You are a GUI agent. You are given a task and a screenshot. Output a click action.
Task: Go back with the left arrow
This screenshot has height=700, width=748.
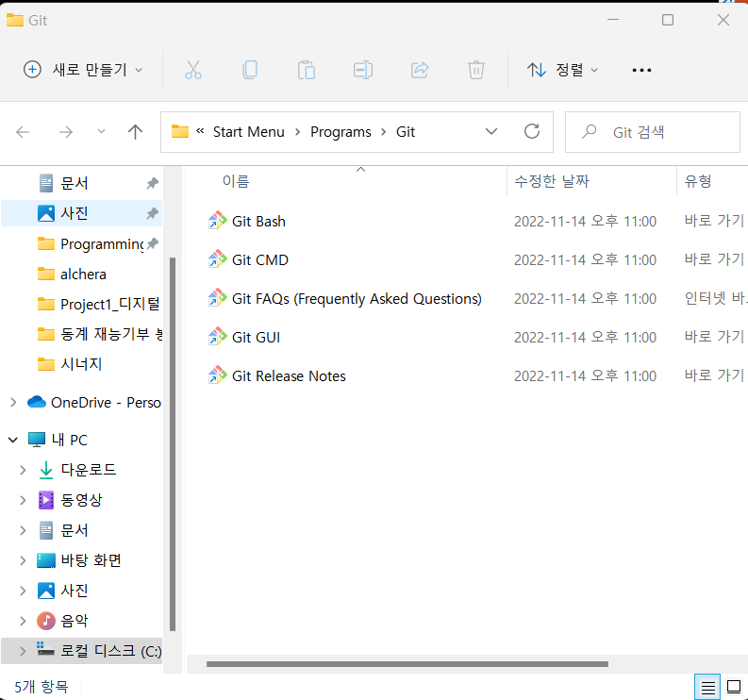click(x=23, y=132)
